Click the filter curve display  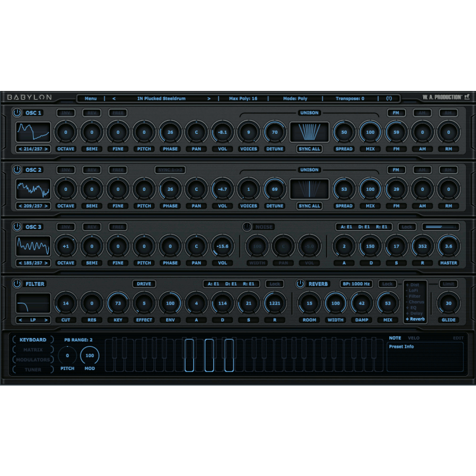[33, 303]
